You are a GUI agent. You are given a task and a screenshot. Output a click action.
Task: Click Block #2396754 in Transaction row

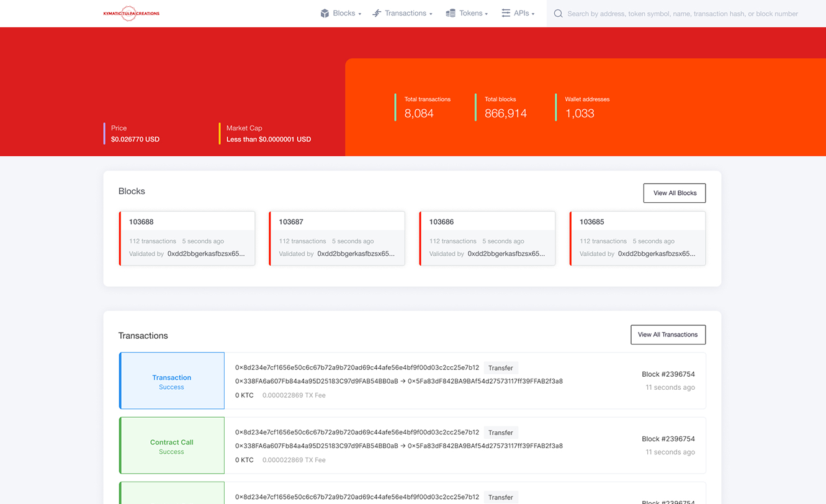coord(668,374)
